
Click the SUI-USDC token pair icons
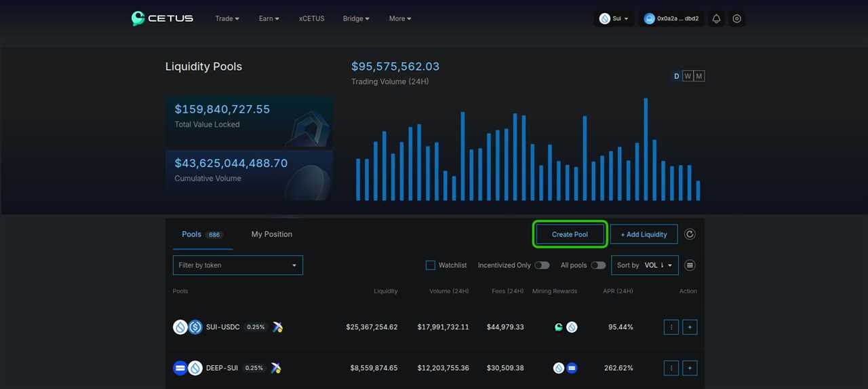click(188, 327)
